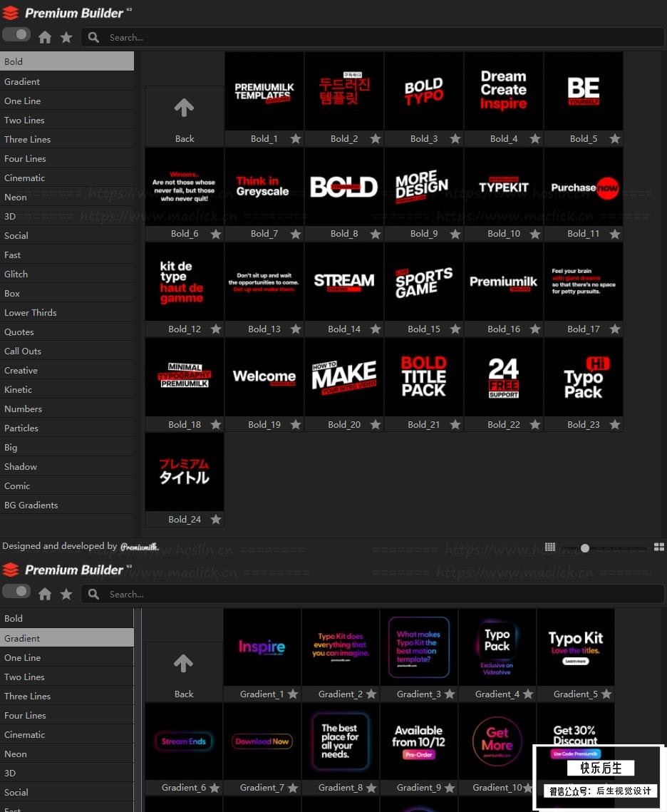Click the star next to Bold_5
Viewport: 667px width, 812px height.
pyautogui.click(x=615, y=138)
